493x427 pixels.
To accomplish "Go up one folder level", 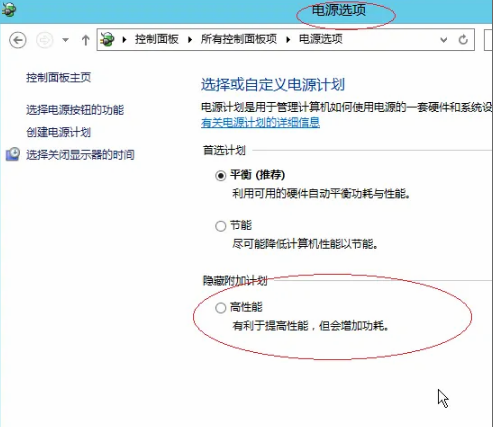I will 85,40.
